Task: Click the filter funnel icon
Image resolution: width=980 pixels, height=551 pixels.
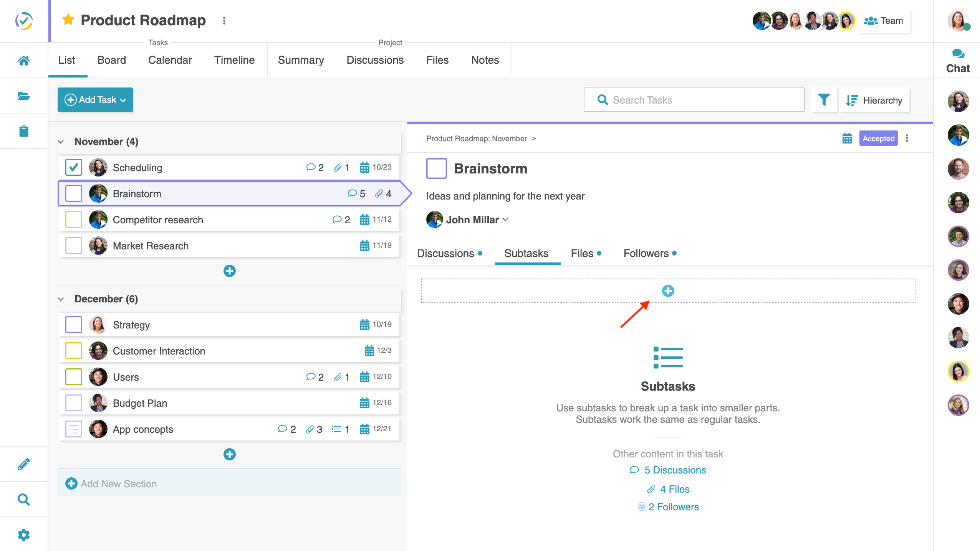Action: pyautogui.click(x=824, y=100)
